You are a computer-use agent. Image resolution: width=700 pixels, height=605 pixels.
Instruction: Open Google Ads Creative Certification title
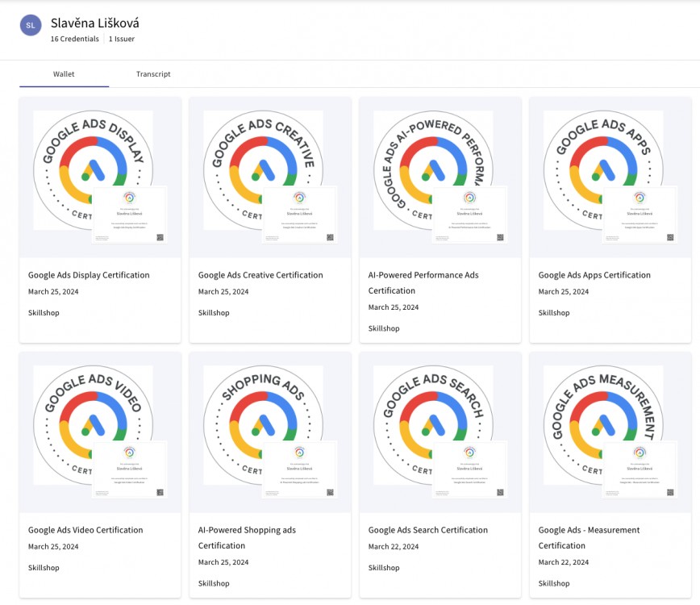point(260,275)
